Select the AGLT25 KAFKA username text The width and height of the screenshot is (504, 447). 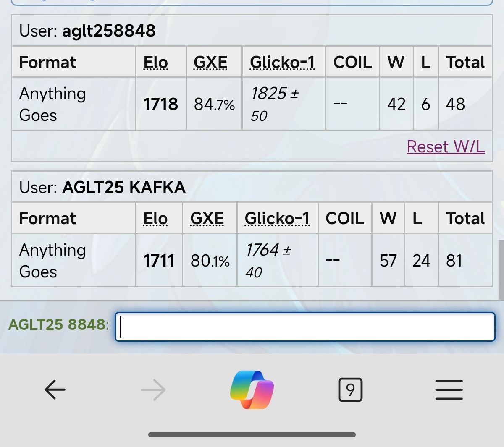click(124, 187)
